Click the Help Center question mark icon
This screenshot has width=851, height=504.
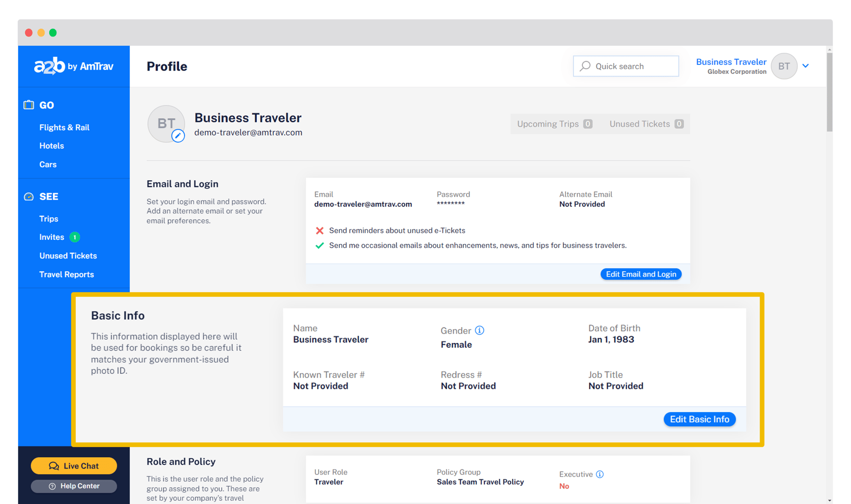[52, 486]
